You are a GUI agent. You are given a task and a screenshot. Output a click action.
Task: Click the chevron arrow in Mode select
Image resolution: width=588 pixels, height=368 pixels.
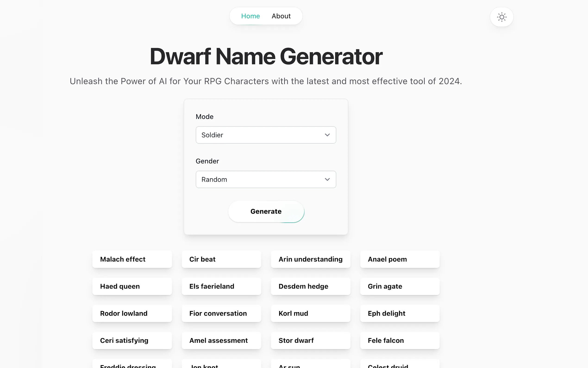tap(327, 135)
